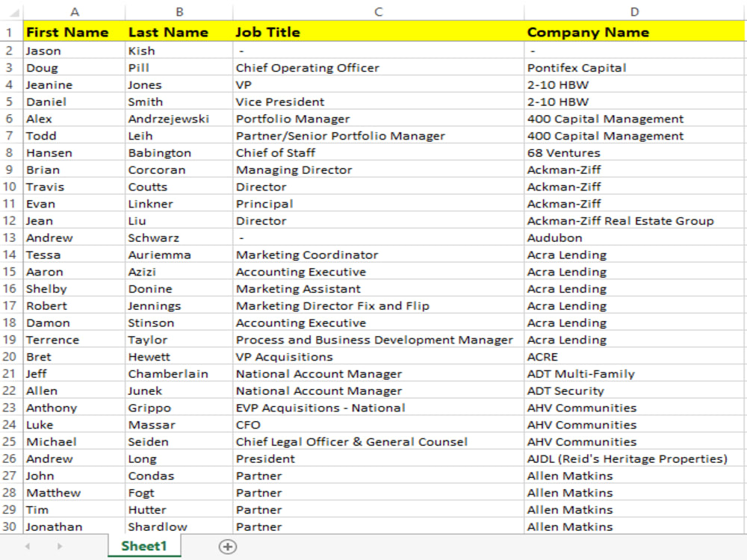Select the cell containing 'Hutter'

coord(179,509)
